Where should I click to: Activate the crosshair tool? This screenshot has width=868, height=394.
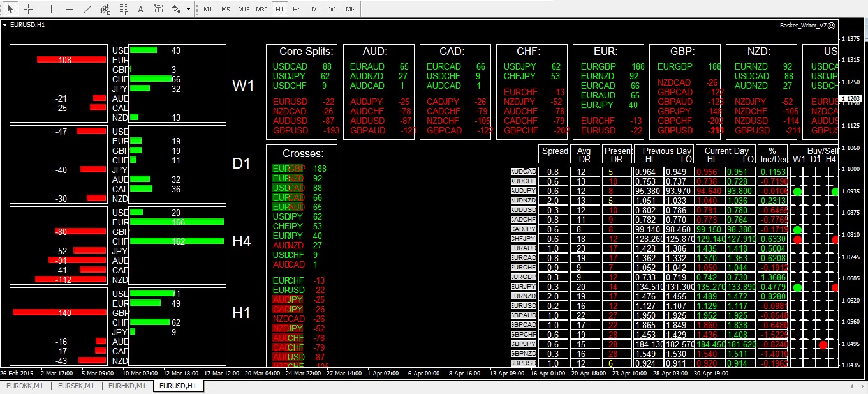(28, 9)
